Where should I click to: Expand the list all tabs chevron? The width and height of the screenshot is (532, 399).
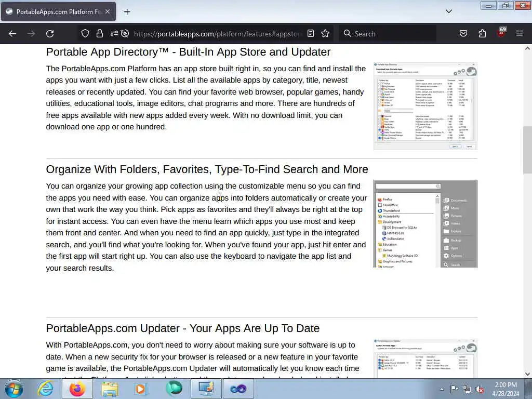tap(449, 11)
